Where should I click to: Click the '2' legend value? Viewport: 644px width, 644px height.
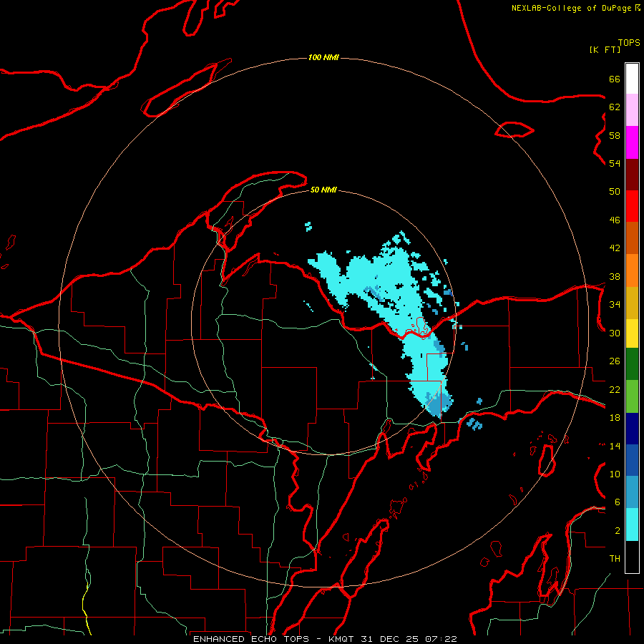click(618, 531)
